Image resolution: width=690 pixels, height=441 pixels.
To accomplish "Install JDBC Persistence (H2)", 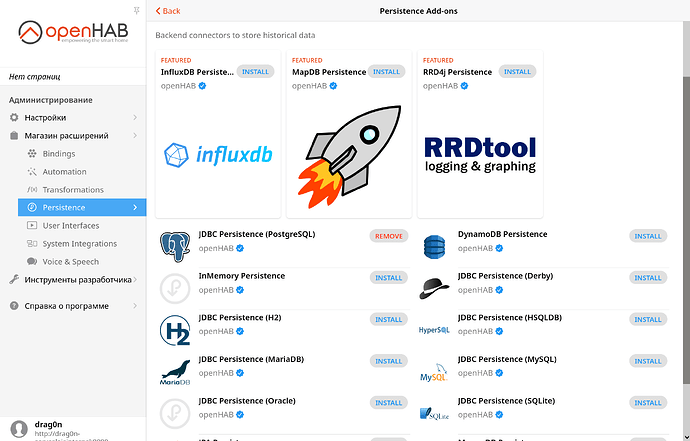I will (389, 320).
